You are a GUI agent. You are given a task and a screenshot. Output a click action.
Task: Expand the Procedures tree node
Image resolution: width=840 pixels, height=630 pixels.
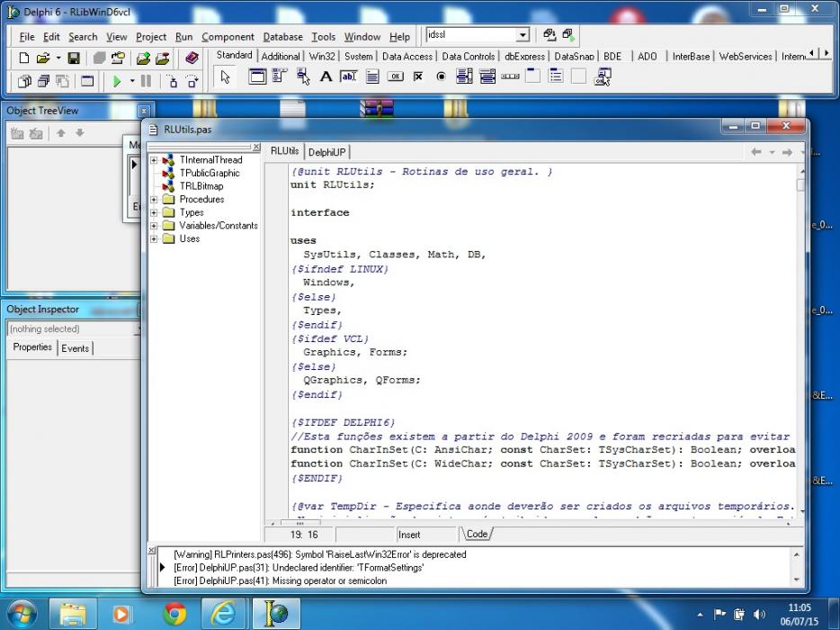154,200
